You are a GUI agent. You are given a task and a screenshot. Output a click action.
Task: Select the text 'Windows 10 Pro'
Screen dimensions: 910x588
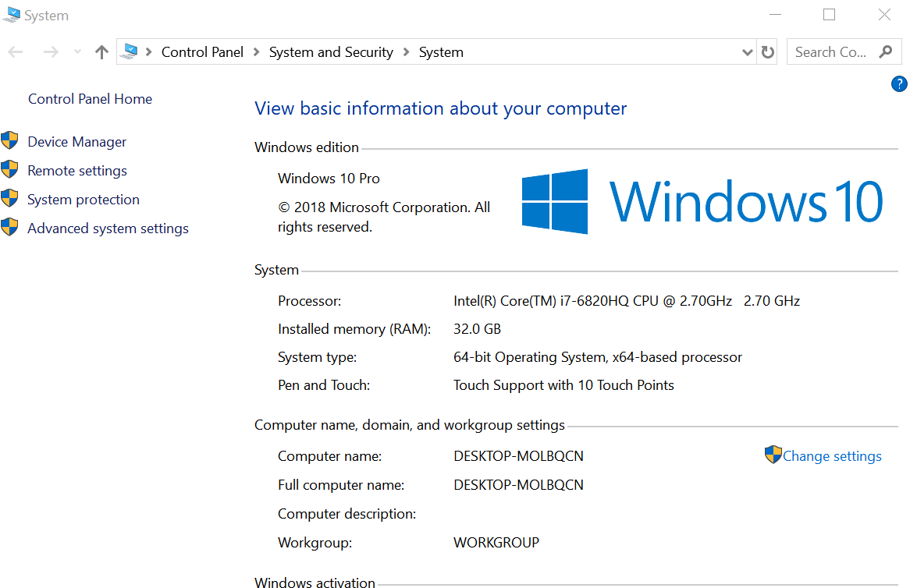(329, 179)
